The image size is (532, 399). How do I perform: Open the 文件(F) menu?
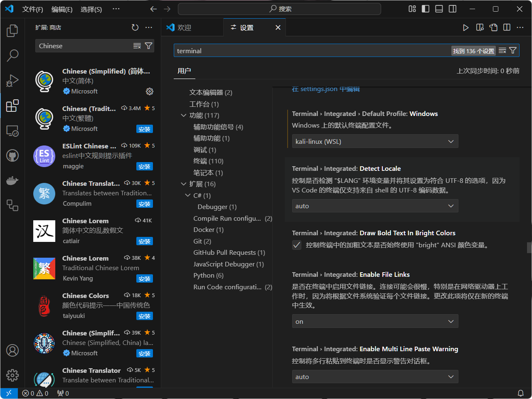32,9
